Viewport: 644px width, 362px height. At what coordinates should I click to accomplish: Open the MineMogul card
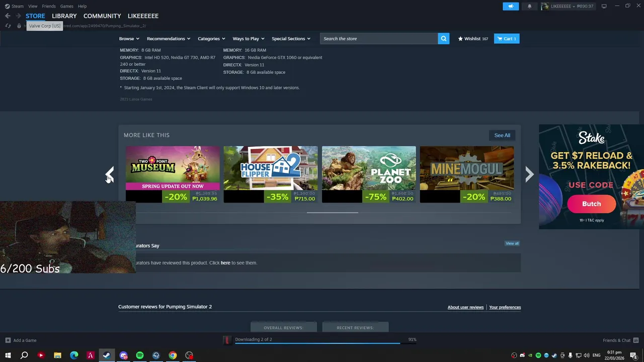467,174
